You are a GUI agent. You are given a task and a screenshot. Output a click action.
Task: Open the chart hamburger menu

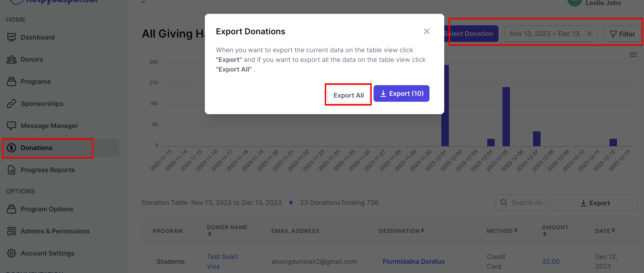(x=633, y=55)
